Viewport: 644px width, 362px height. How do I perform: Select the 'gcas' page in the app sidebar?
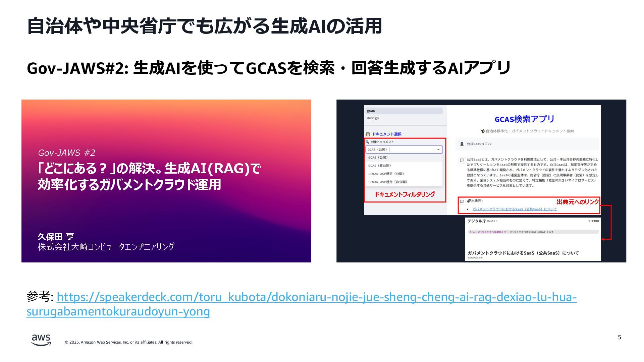coord(404,111)
